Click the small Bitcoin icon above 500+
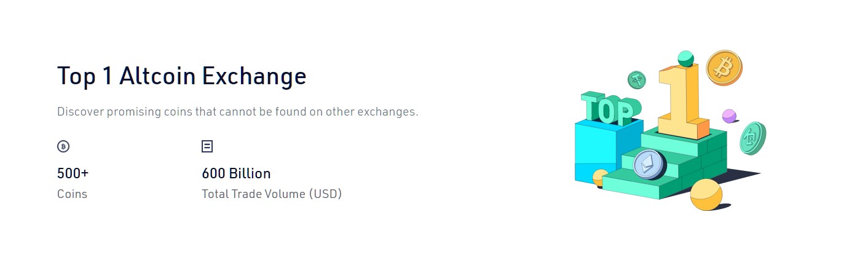 tap(63, 146)
